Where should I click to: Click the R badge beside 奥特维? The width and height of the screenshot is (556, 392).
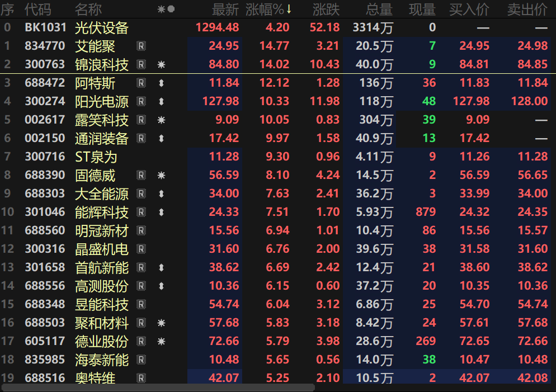point(141,378)
